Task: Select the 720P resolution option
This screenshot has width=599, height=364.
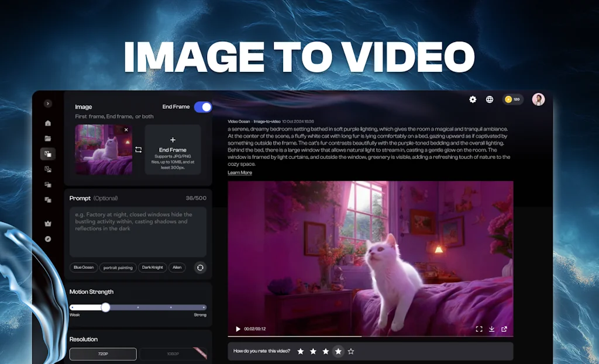Action: tap(103, 354)
